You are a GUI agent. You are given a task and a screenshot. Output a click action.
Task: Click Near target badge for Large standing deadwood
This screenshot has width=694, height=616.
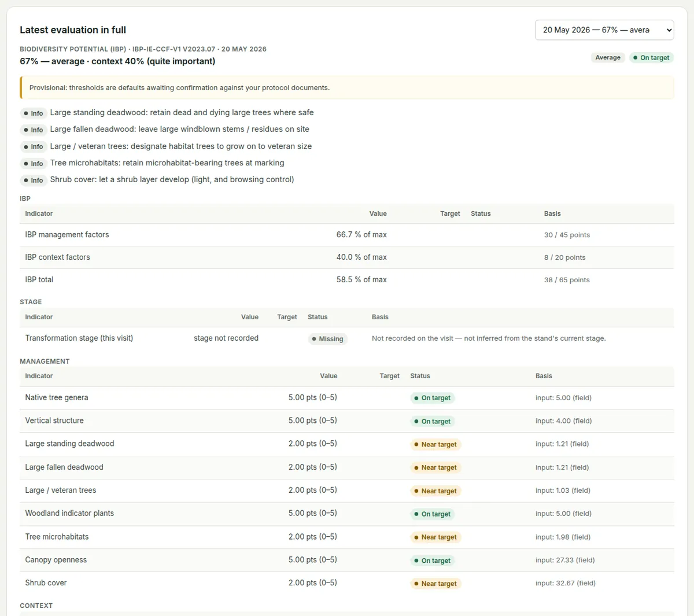(435, 445)
